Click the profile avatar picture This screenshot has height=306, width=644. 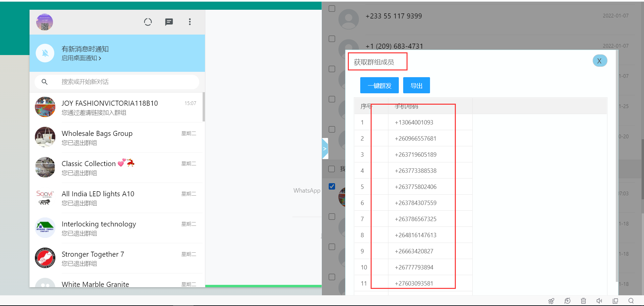45,22
